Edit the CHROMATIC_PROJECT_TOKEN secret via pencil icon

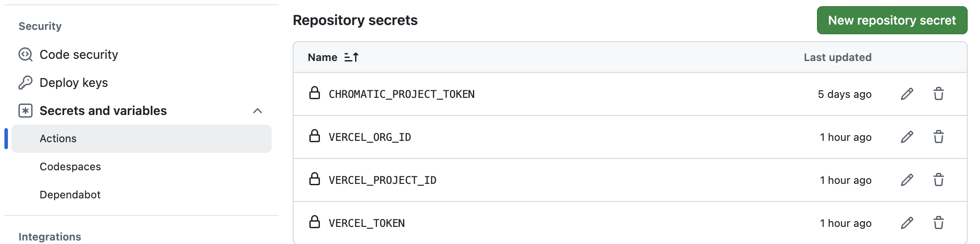[x=907, y=94]
